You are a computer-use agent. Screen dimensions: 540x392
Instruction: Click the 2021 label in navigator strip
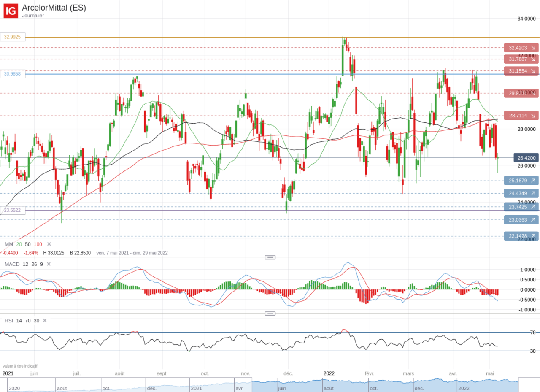(196, 388)
